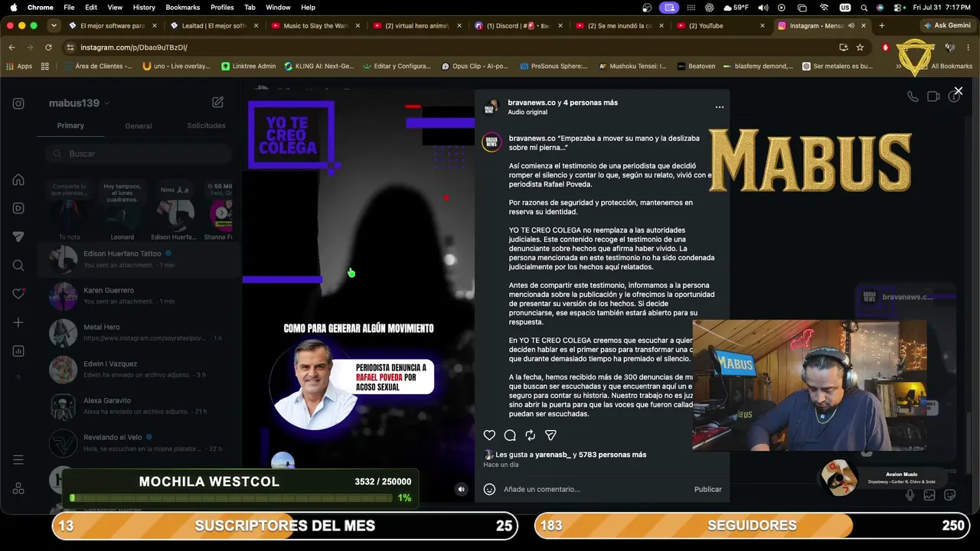The image size is (980, 551).
Task: Expand the mabus139 account switcher
Action: (x=79, y=103)
